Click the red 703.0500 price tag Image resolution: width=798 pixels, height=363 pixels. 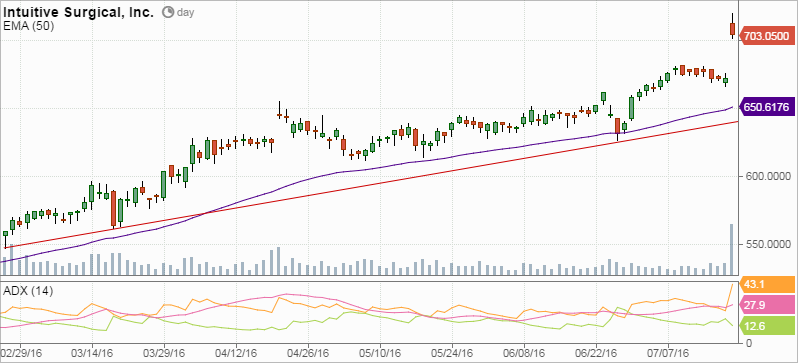pos(766,37)
